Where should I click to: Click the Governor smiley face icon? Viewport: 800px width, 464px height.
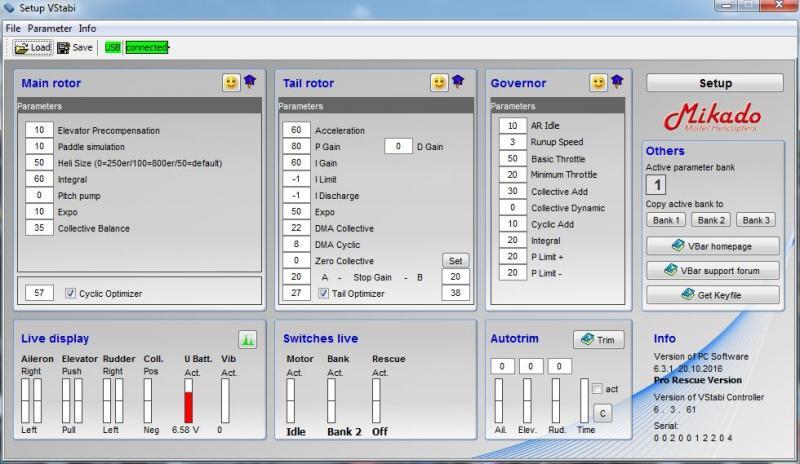[x=598, y=82]
